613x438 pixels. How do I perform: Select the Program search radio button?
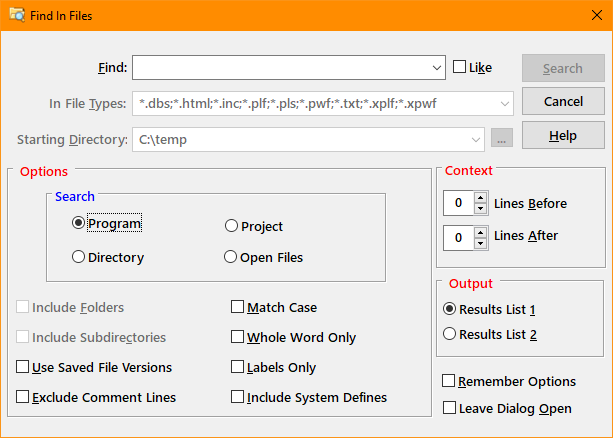coord(79,224)
